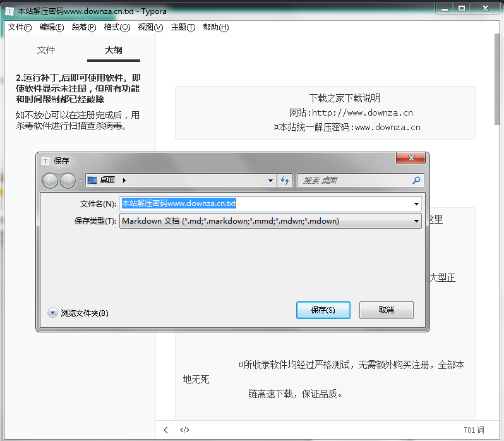Switch to the 文件 tab in sidebar

coord(46,51)
